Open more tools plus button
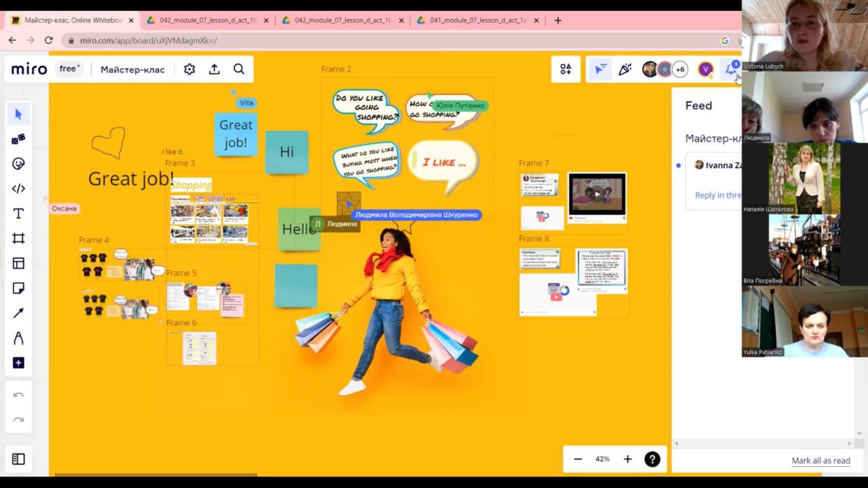Image resolution: width=868 pixels, height=488 pixels. pos(18,363)
